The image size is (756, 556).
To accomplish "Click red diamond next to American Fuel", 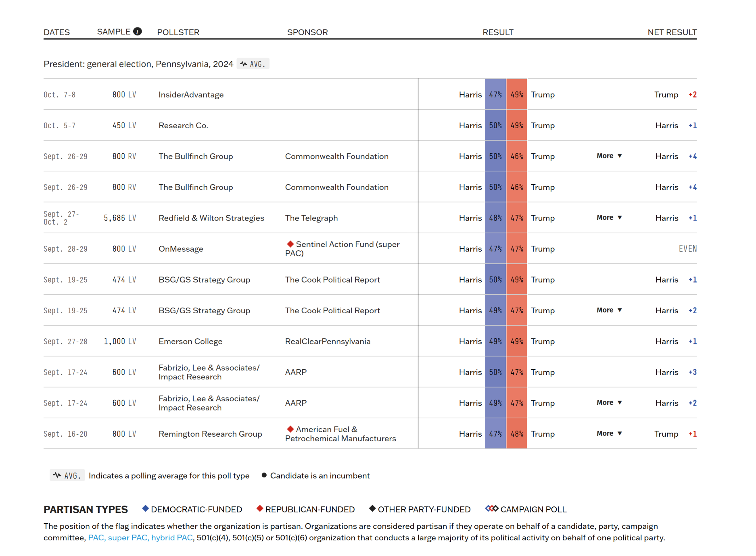I will [x=290, y=429].
